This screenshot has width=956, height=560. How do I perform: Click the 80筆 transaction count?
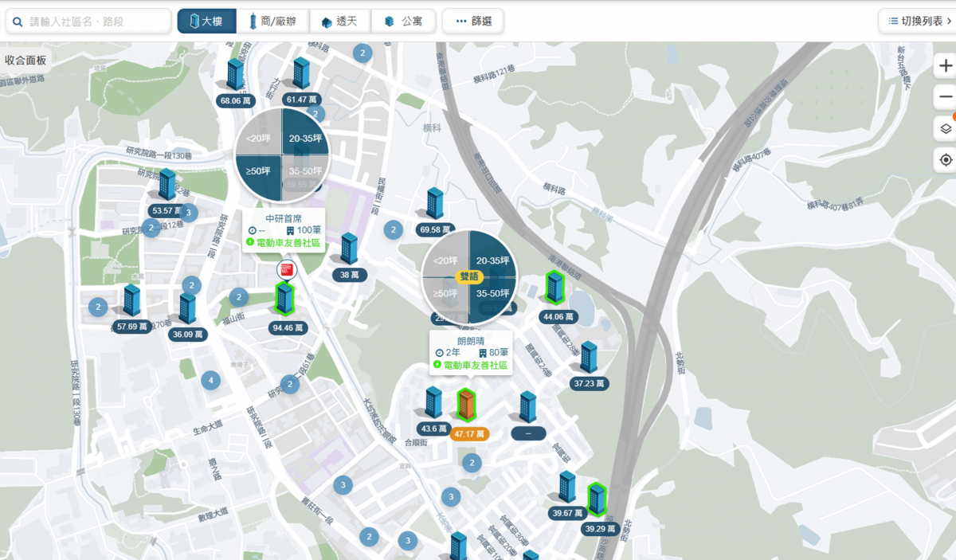coord(494,353)
